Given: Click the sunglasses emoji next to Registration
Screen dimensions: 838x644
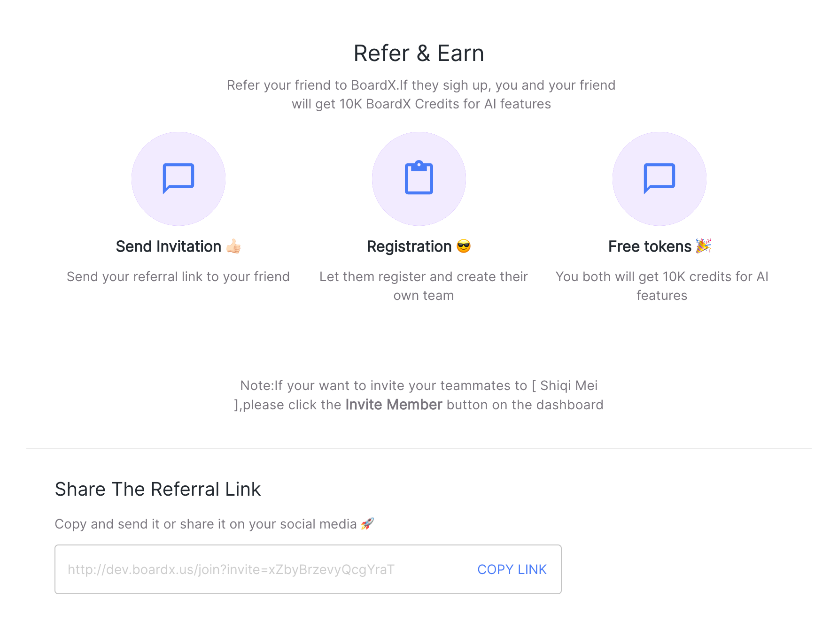Looking at the screenshot, I should coord(464,246).
